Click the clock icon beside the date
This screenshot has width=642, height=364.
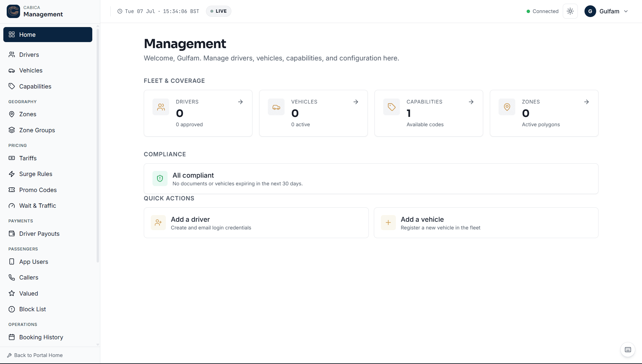click(120, 11)
